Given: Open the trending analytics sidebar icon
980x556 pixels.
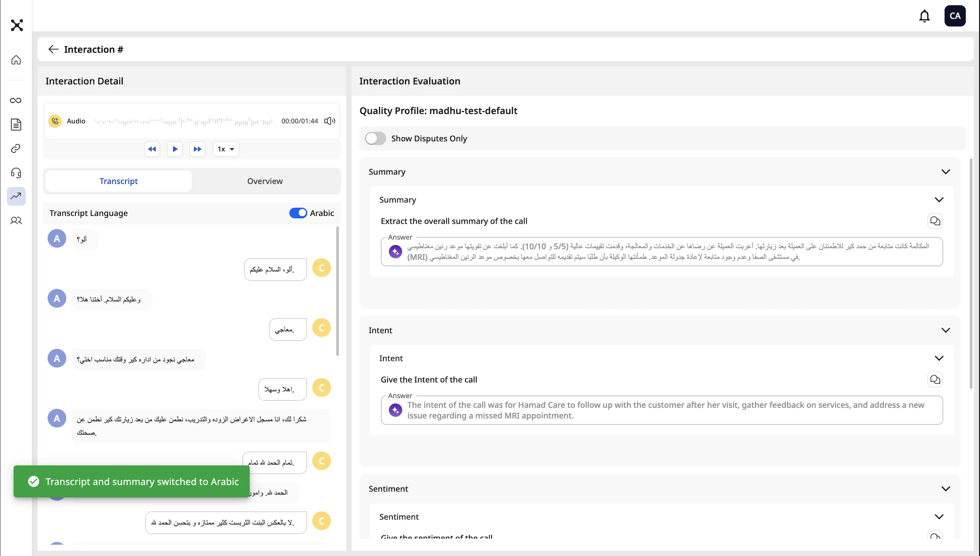Looking at the screenshot, I should coord(16,196).
